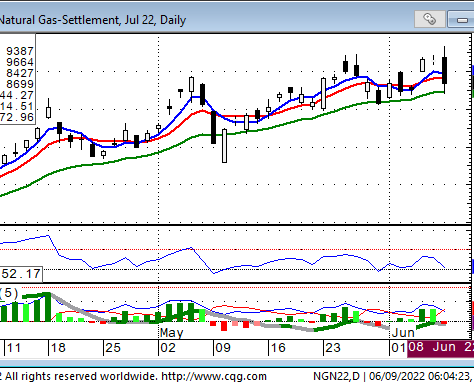
Task: Click the value 14.51 in data box
Action: pyautogui.click(x=17, y=106)
